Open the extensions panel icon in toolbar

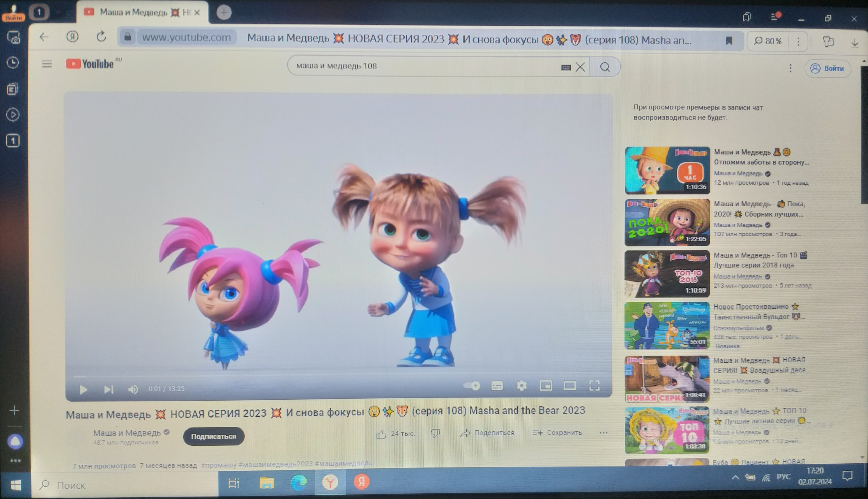coord(828,42)
